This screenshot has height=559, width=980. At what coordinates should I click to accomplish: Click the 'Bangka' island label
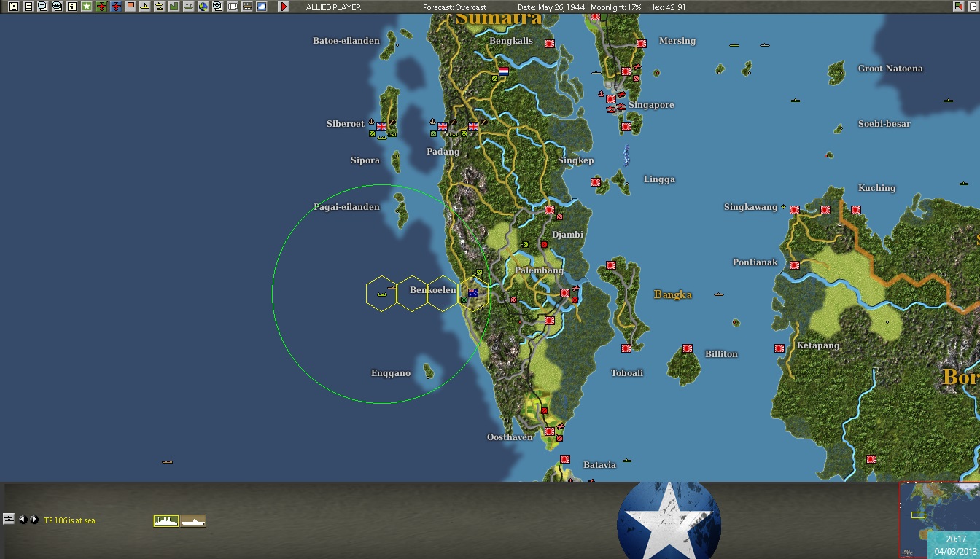click(x=673, y=295)
